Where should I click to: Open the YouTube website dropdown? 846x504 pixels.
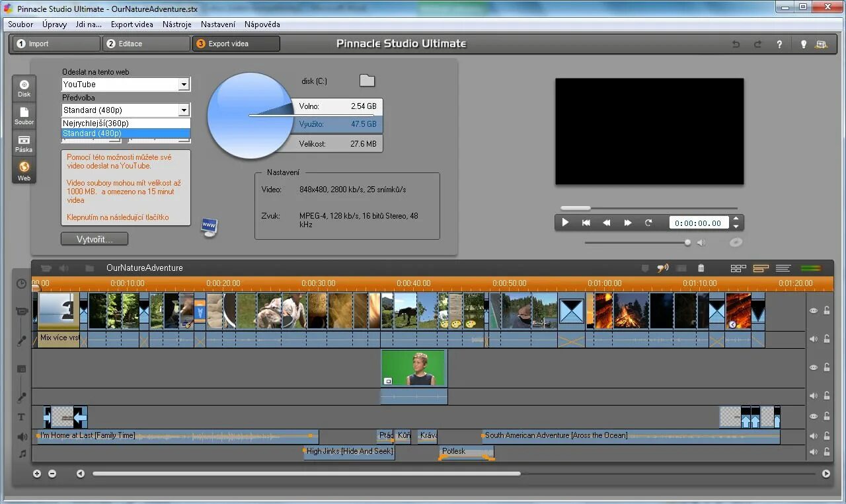click(184, 85)
